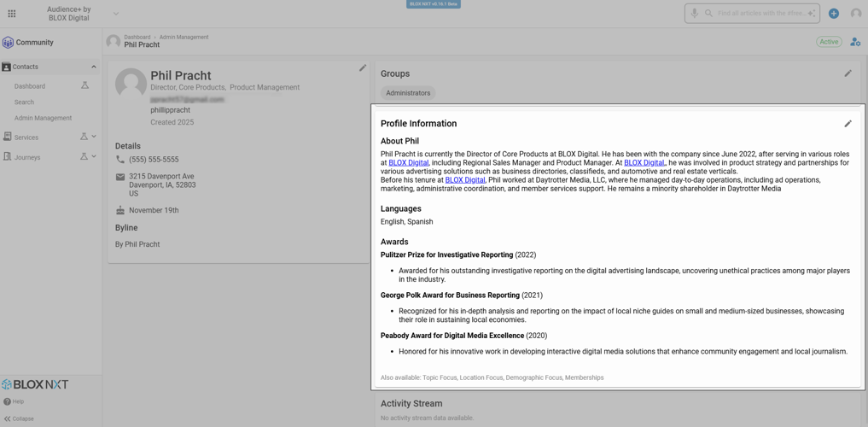Expand the Services section chevron
The width and height of the screenshot is (868, 427).
(x=94, y=137)
